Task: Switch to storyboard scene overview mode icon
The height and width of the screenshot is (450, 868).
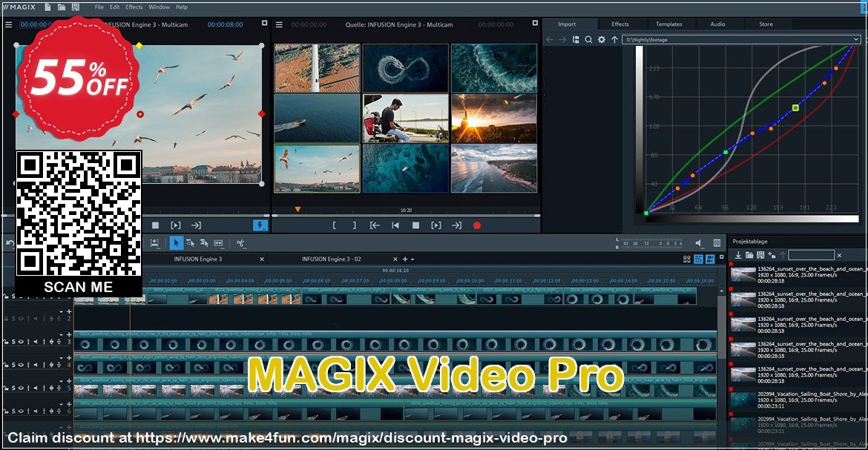Action: (x=687, y=259)
